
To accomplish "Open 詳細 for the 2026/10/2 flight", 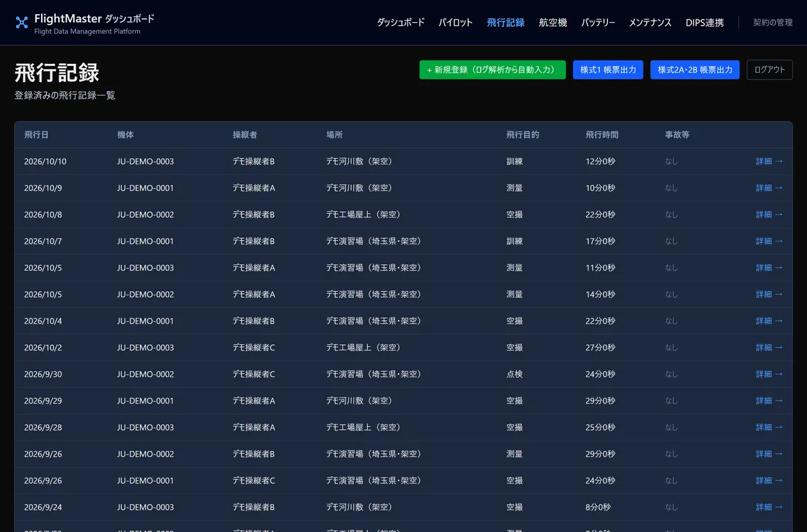I will coord(769,348).
